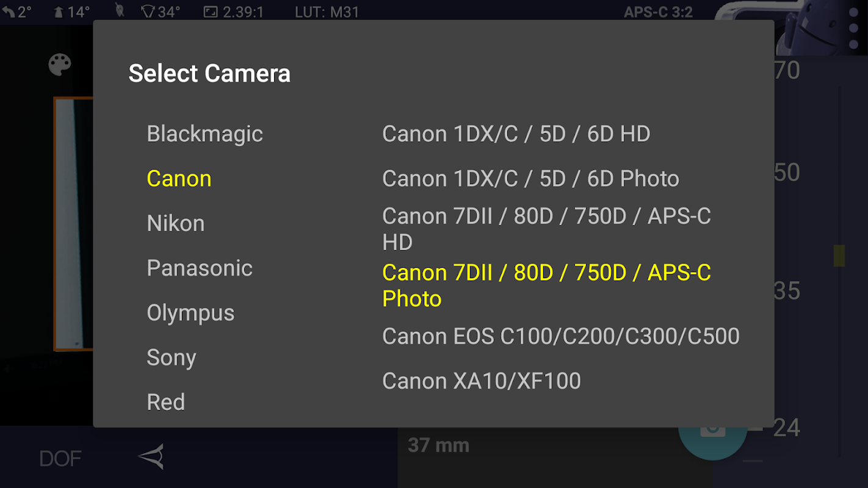Pick Canon 1DX/C / 5D / 6D HD
The height and width of the screenshot is (488, 868).
516,134
